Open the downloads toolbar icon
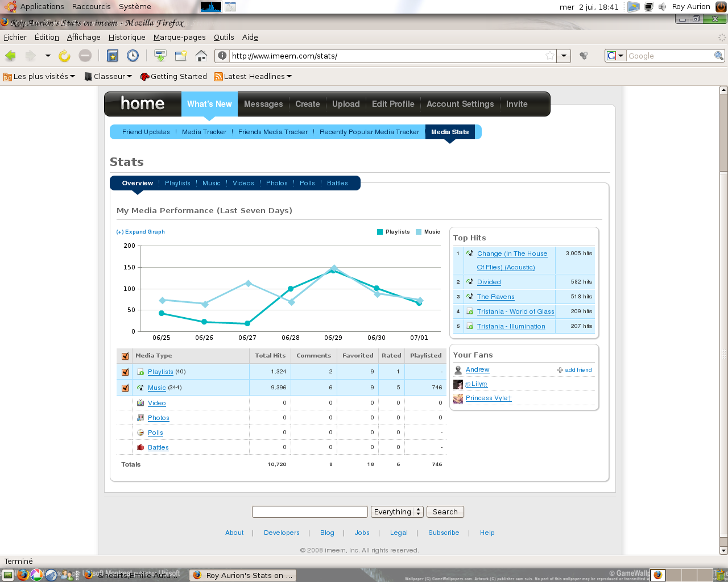The height and width of the screenshot is (582, 728). pyautogui.click(x=160, y=56)
